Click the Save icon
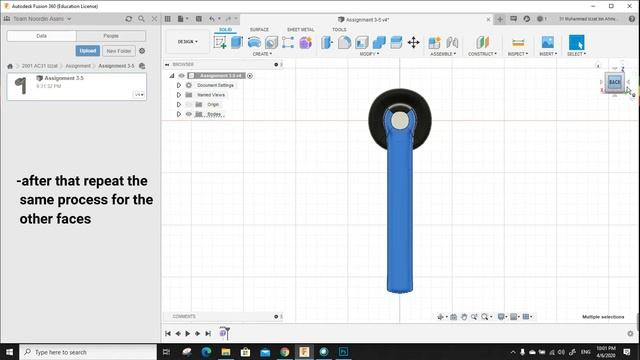 coord(199,19)
